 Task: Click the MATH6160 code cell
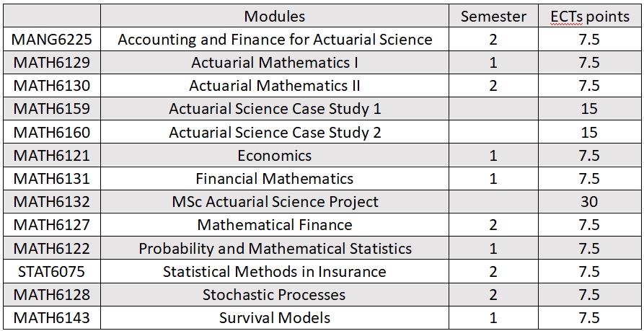tap(52, 132)
